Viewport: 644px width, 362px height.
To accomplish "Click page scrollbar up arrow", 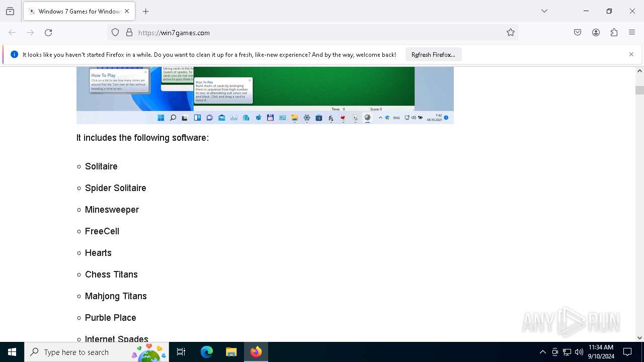I will click(x=639, y=71).
